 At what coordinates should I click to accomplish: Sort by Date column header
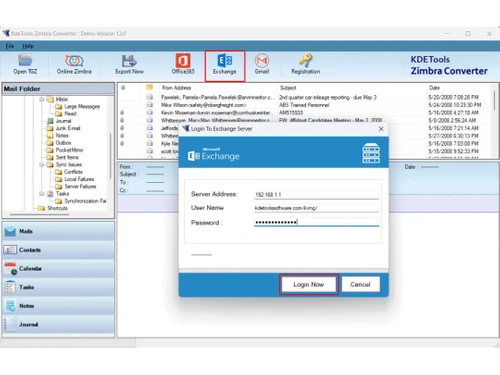[x=434, y=88]
